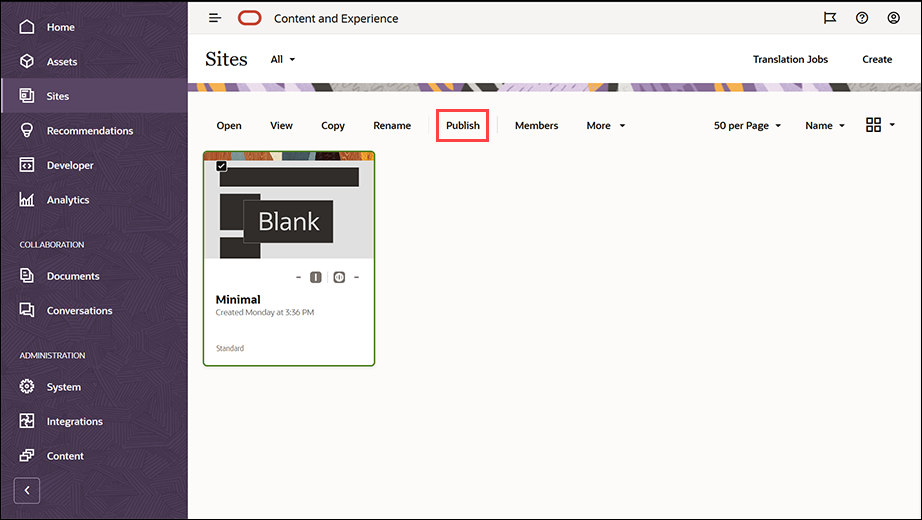Click the Standard label on the card
This screenshot has height=520, width=922.
pyautogui.click(x=230, y=348)
